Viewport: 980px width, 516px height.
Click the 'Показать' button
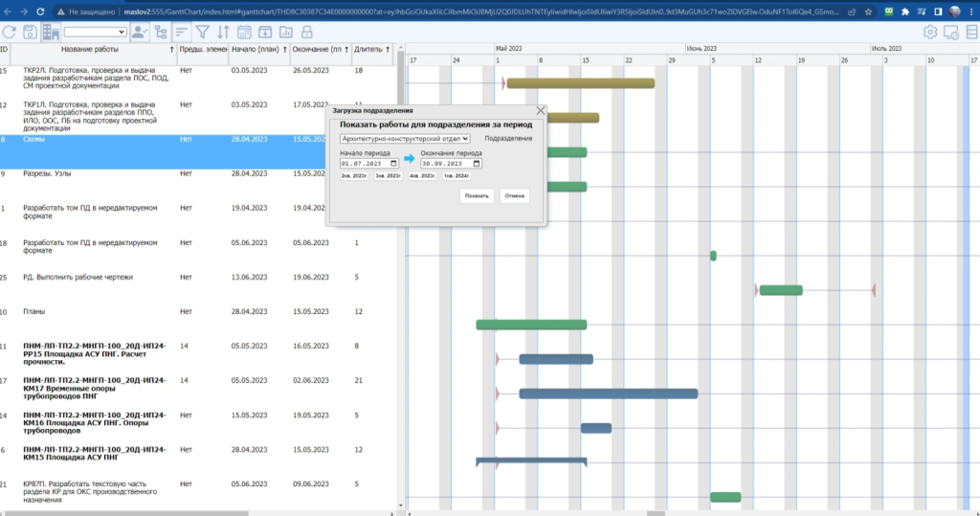(x=477, y=196)
